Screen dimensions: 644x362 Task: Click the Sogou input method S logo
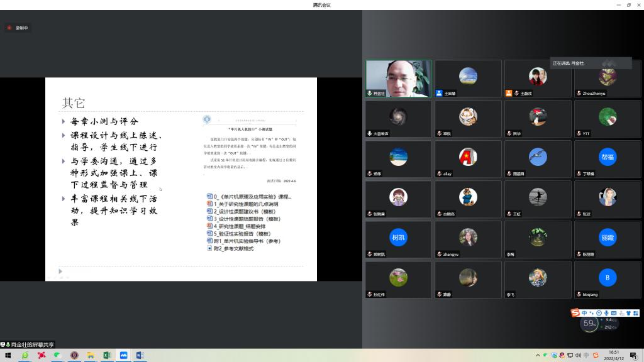575,313
